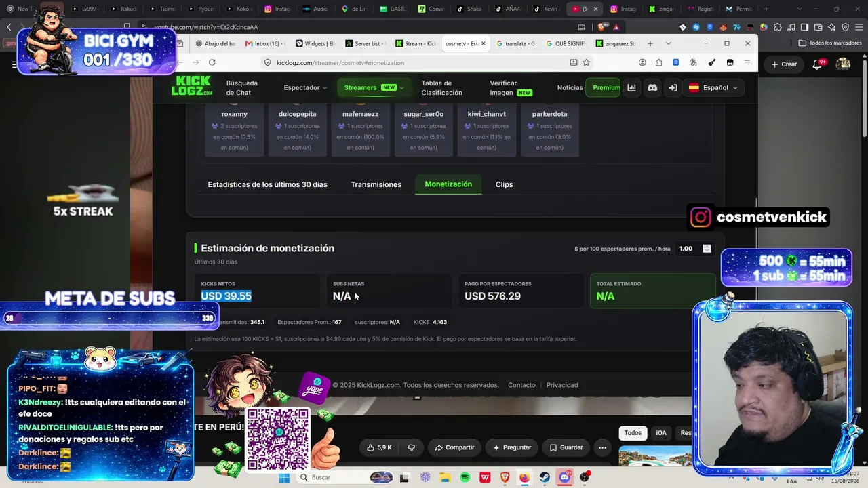Switch to the Inbox (16) Gmail tab
The image size is (868, 488).
tap(264, 43)
